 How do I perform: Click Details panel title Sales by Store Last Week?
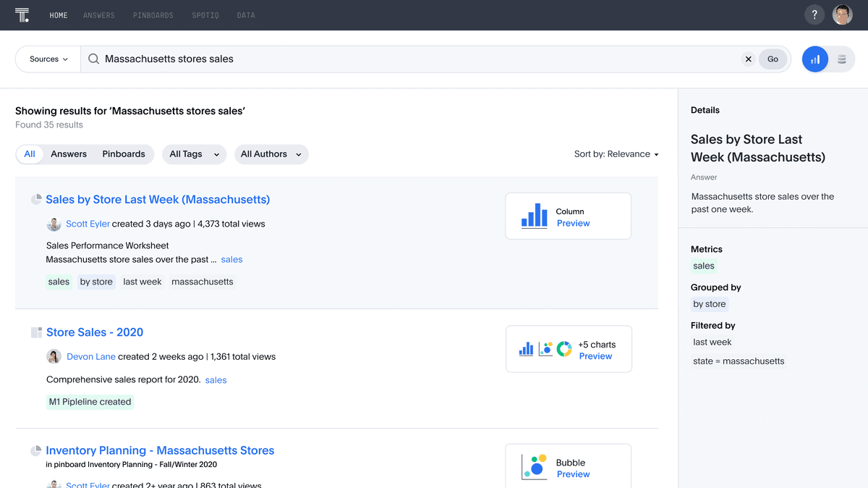pyautogui.click(x=758, y=148)
